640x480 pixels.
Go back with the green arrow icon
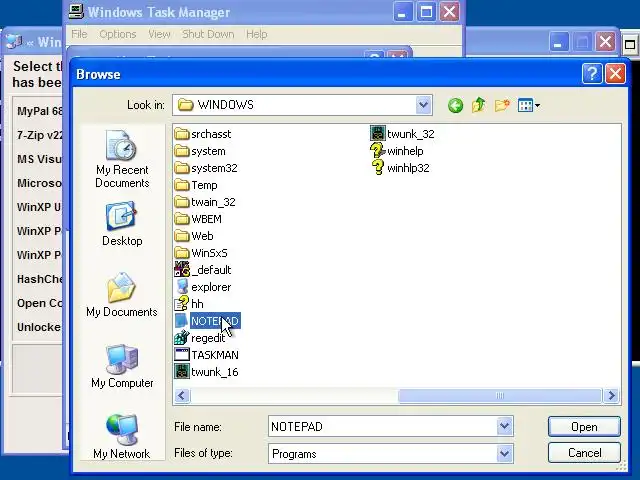click(455, 105)
